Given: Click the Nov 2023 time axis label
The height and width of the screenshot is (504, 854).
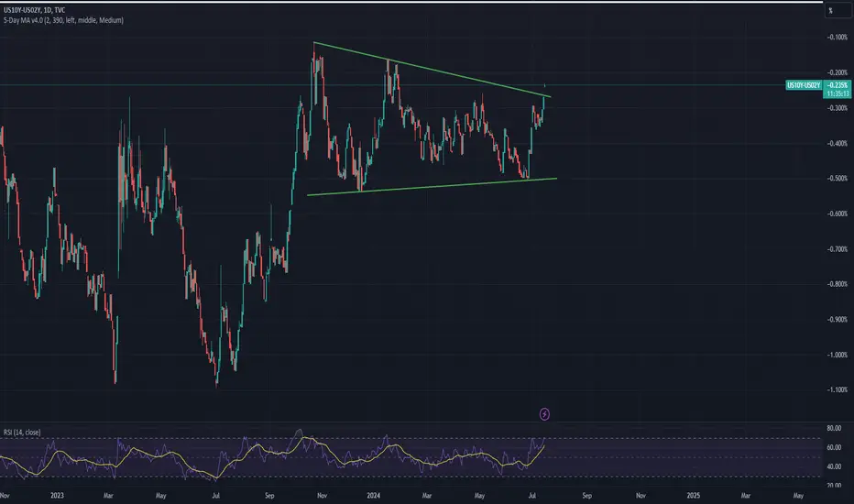Looking at the screenshot, I should coord(322,495).
